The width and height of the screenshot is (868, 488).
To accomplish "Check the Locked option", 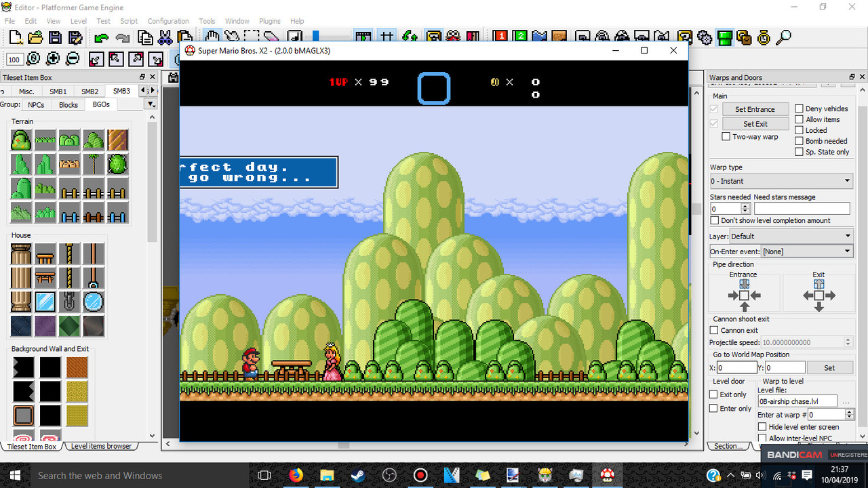I will click(799, 130).
